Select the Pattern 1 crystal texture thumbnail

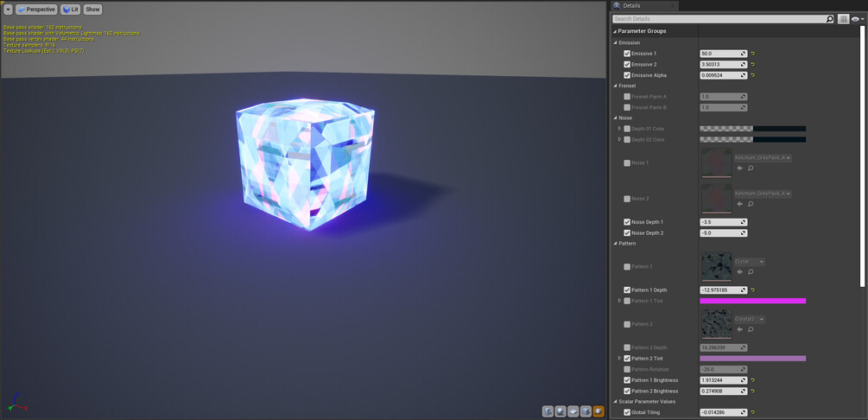[x=716, y=267]
